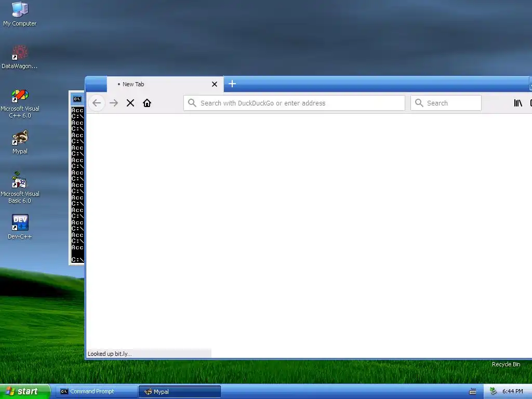
Task: Select Microsoft Visual Basic 6.0 shortcut
Action: coord(20,188)
